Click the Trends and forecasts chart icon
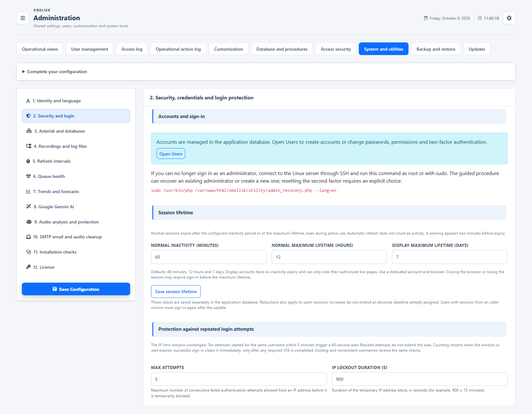 (28, 191)
